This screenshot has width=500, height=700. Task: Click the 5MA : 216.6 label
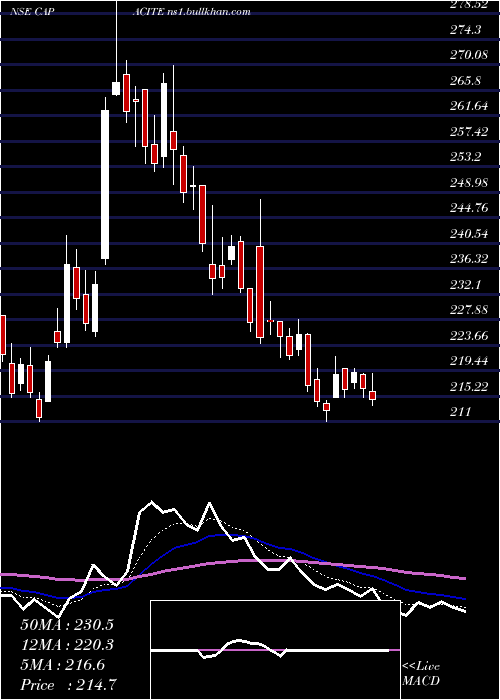coord(62,665)
